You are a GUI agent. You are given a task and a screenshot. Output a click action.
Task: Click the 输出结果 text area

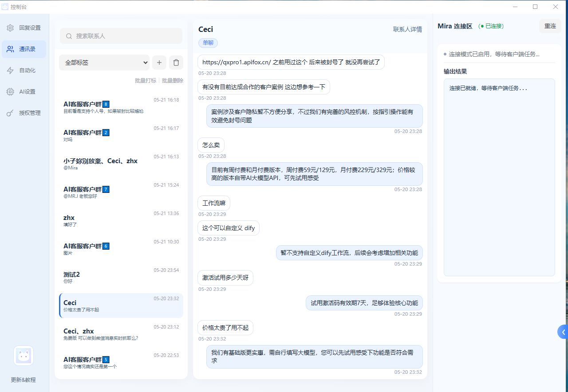click(499, 177)
